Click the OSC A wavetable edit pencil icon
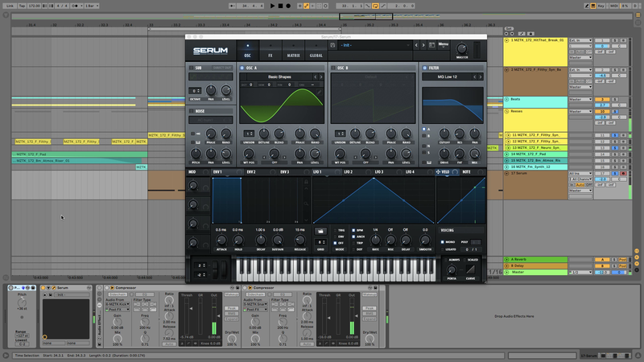Image resolution: width=644 pixels, height=362 pixels. tap(319, 93)
